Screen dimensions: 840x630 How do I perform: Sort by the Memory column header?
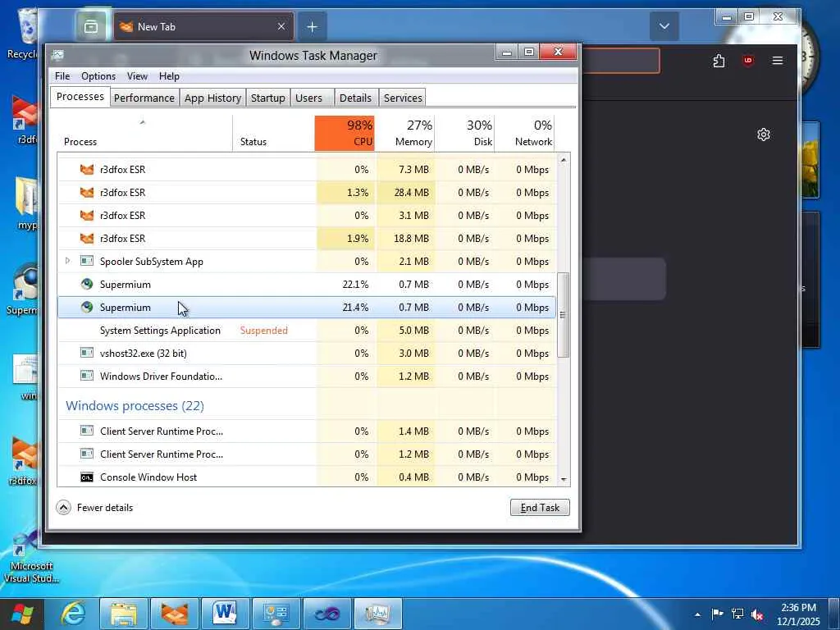[x=405, y=133]
